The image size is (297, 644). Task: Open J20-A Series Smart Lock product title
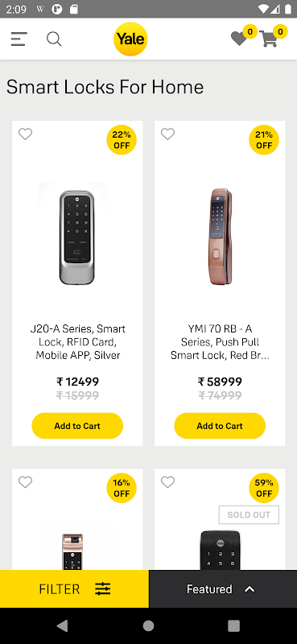pyautogui.click(x=77, y=342)
